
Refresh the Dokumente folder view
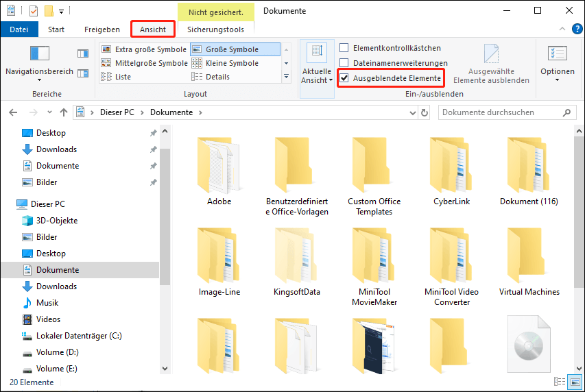coord(425,112)
